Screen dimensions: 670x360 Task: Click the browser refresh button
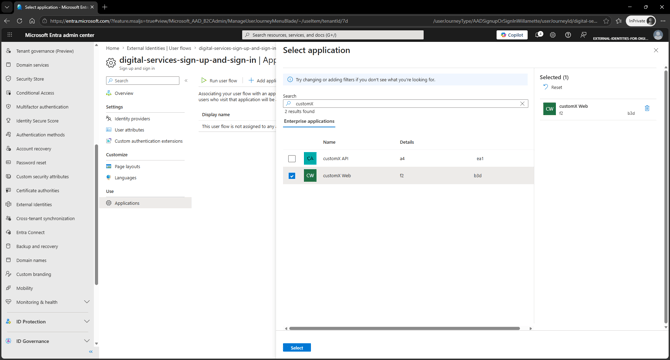[x=20, y=21]
